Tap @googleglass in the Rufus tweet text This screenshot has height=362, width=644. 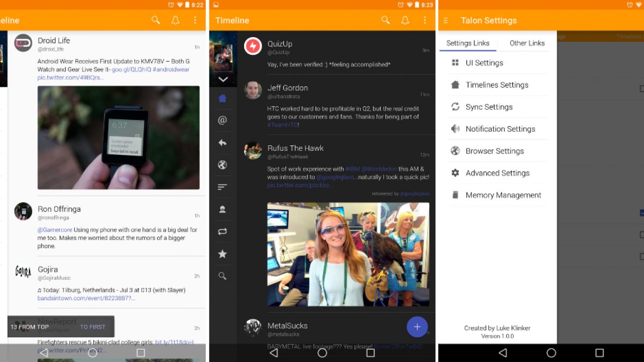click(336, 177)
